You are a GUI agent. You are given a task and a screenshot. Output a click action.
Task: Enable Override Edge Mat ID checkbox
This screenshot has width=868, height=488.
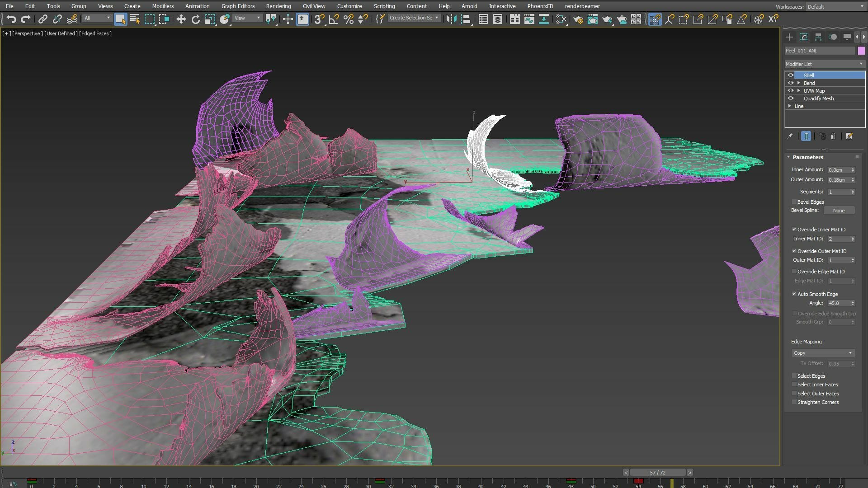[x=794, y=272]
